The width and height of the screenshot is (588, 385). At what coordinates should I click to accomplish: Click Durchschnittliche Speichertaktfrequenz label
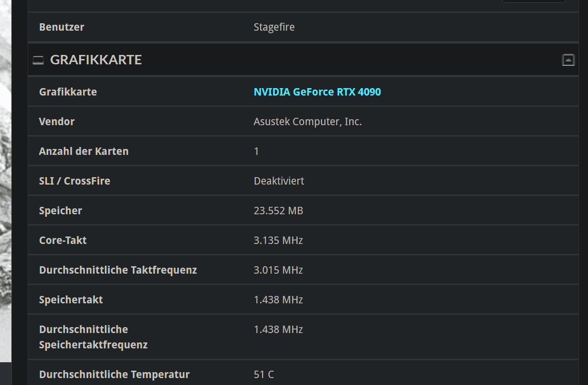93,337
